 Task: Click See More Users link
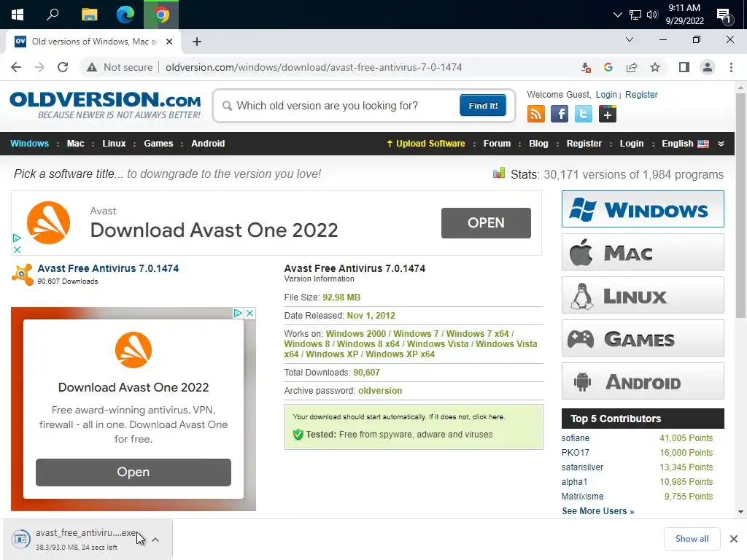click(598, 511)
